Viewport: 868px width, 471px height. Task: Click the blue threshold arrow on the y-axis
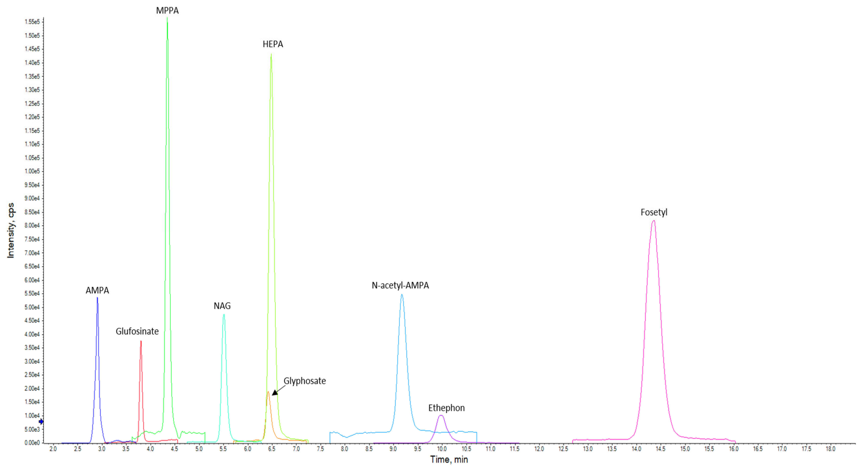click(x=41, y=422)
